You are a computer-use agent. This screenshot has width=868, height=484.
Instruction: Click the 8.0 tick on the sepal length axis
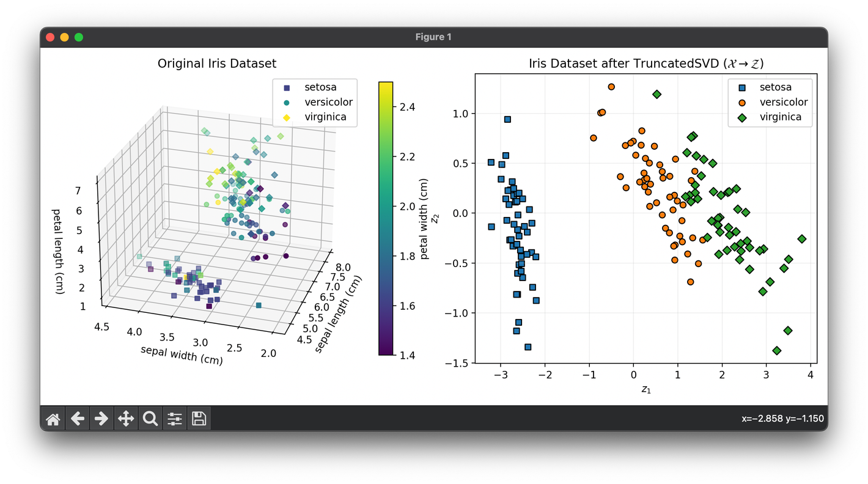pyautogui.click(x=344, y=267)
